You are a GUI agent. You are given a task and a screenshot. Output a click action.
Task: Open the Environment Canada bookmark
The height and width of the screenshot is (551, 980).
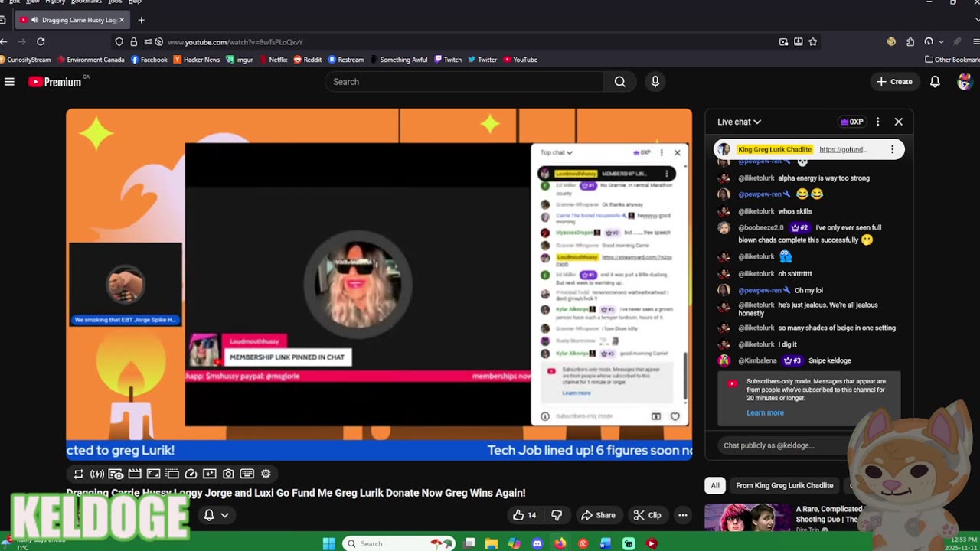pos(91,60)
